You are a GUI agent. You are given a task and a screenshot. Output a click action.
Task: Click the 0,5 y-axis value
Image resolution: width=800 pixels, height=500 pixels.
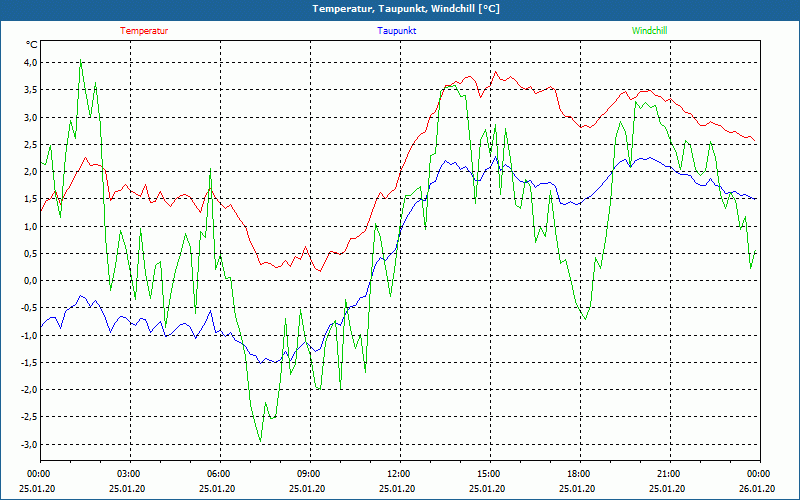coord(31,254)
